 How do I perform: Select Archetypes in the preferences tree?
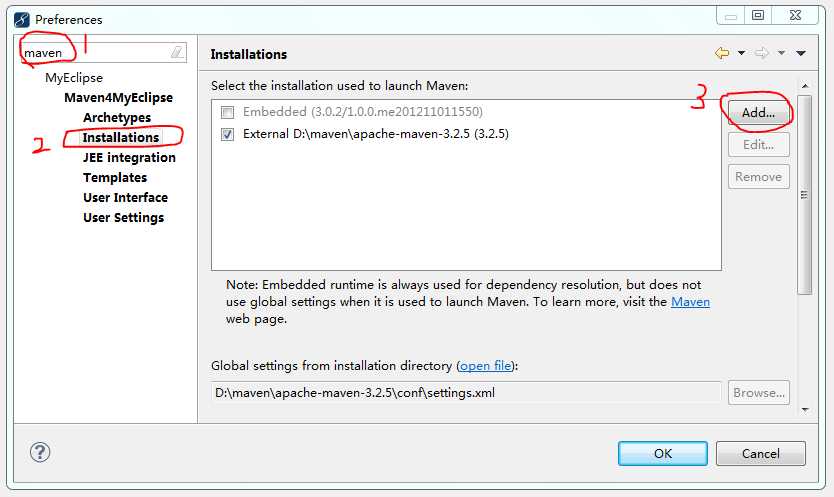click(x=117, y=118)
